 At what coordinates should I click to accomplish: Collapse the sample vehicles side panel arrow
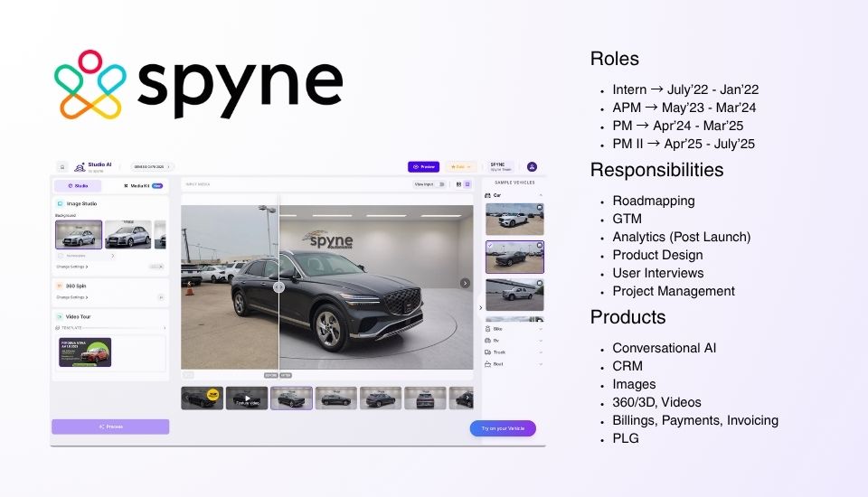coord(480,307)
